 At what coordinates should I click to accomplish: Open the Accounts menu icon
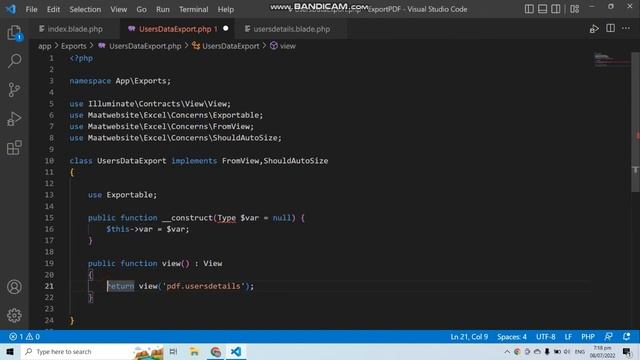(x=14, y=287)
